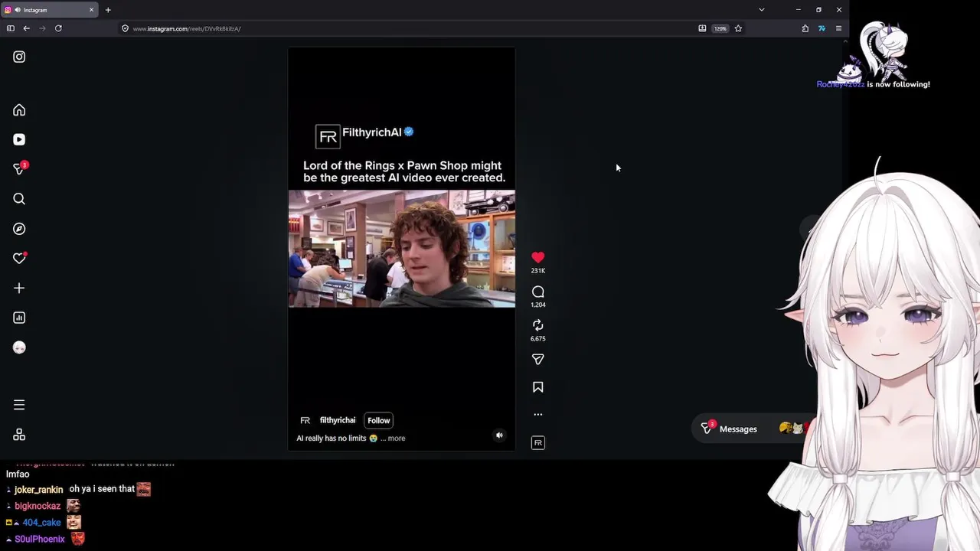The image size is (980, 551).
Task: Close the Instagram tab
Action: (x=91, y=10)
